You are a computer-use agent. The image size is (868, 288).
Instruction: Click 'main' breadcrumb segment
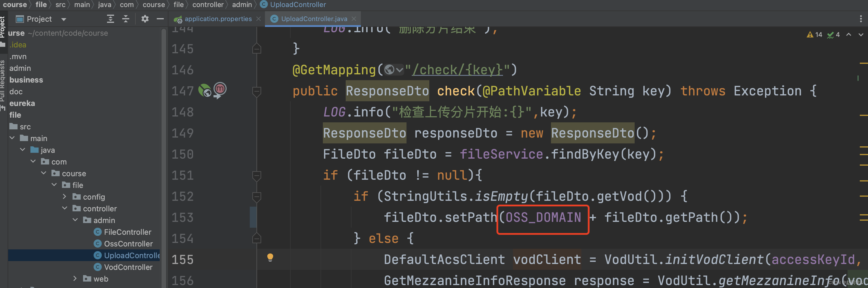coord(82,5)
